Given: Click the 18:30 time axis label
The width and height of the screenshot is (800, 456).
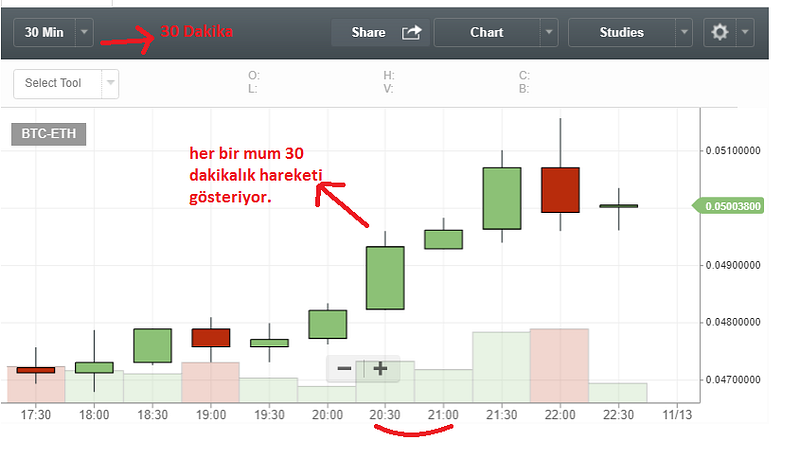Looking at the screenshot, I should coord(153,415).
